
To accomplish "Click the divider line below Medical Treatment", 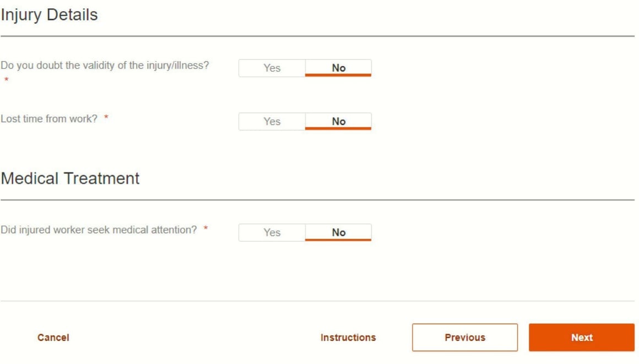I will [x=317, y=200].
